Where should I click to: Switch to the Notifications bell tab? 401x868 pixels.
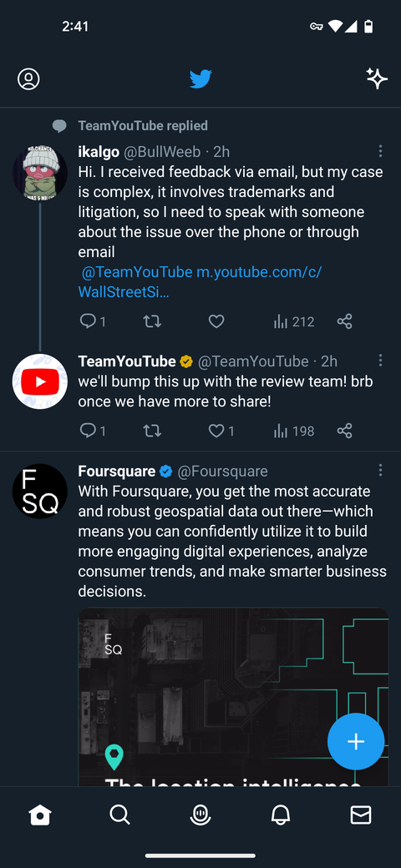pos(280,815)
